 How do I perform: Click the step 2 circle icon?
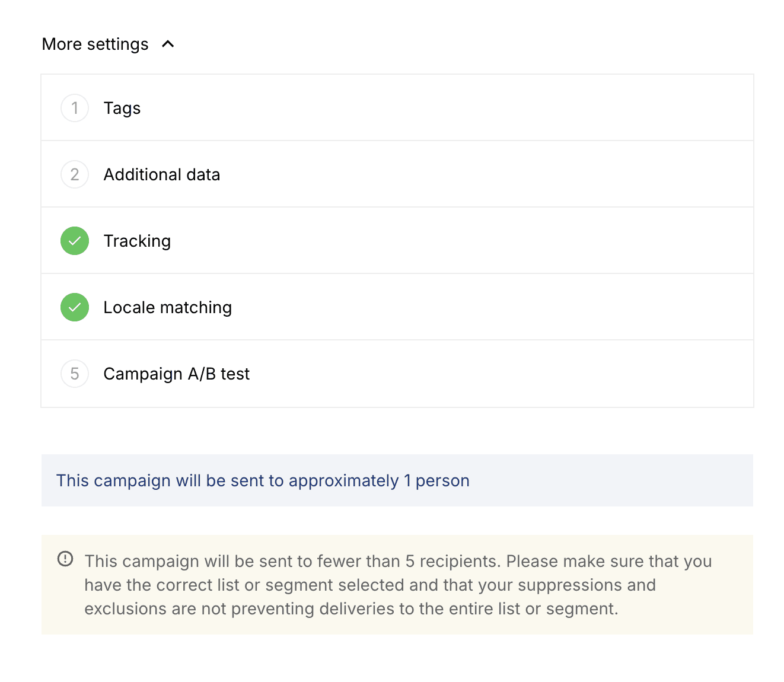(x=75, y=174)
